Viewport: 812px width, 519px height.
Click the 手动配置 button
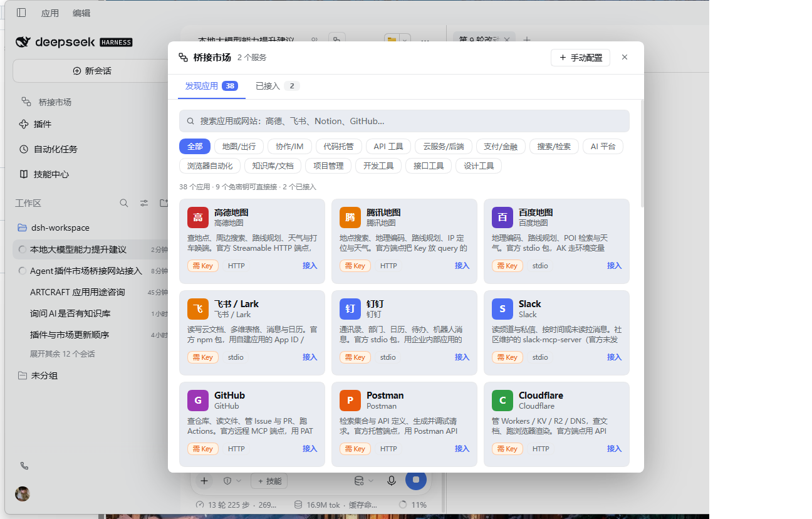click(580, 58)
